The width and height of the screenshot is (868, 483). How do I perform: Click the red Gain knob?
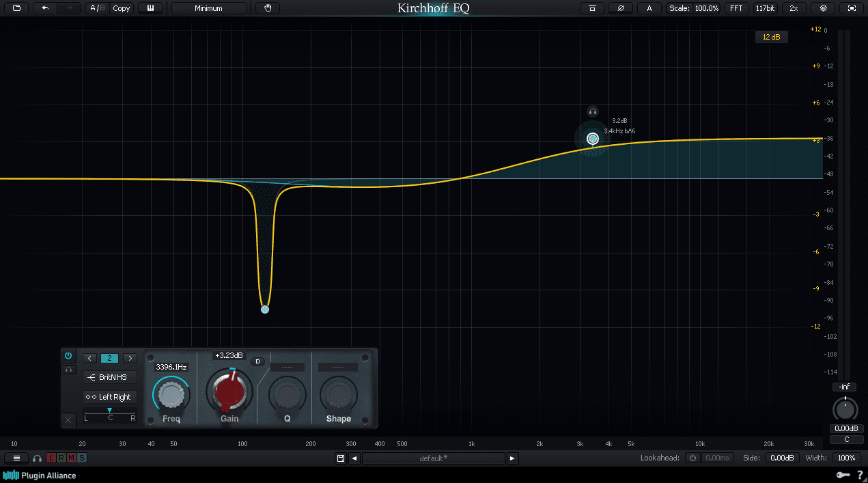229,392
